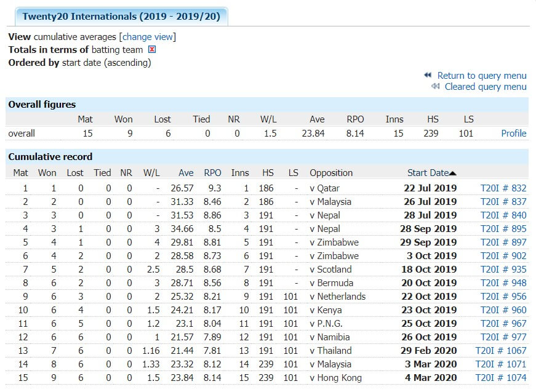View T20I # 967 against P.N.G.
Screen dimensions: 536x392
[x=503, y=324]
